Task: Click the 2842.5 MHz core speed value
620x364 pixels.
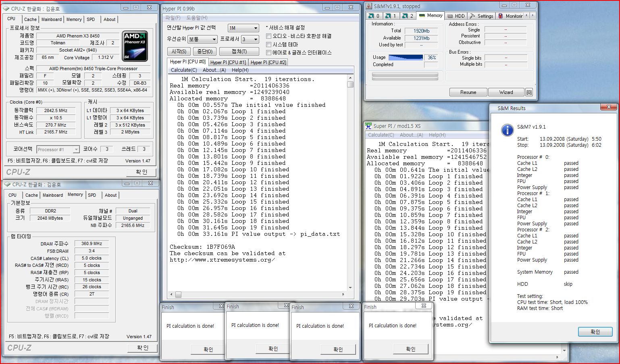Action: tap(56, 110)
